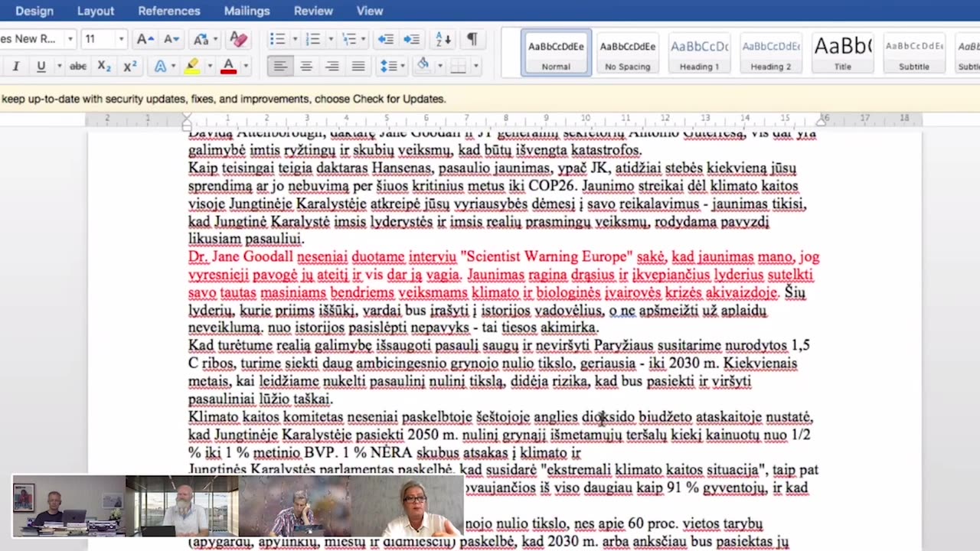The height and width of the screenshot is (551, 980).
Task: Apply bulleted list formatting
Action: coord(277,39)
